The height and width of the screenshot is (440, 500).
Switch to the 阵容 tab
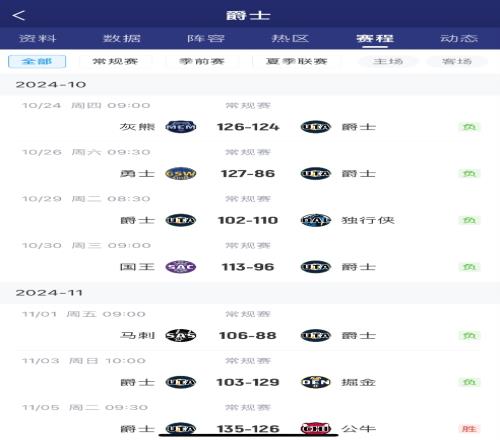(206, 38)
